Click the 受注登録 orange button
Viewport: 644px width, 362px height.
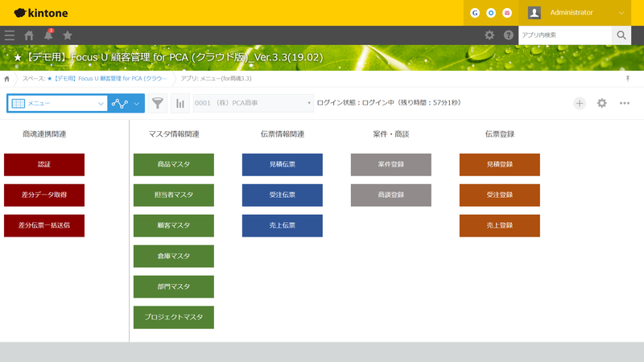tap(499, 195)
